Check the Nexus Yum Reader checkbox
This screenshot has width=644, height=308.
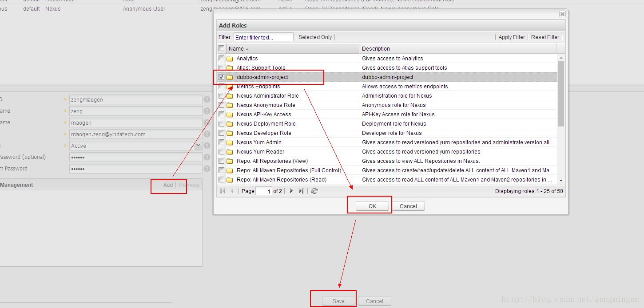coord(222,151)
